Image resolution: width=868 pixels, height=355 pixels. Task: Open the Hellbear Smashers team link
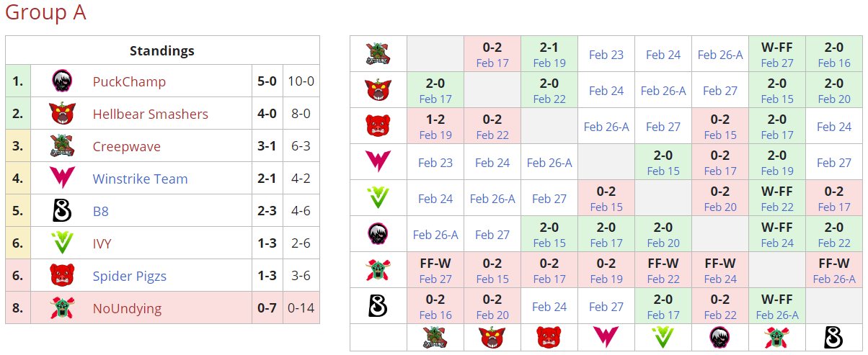click(x=150, y=114)
